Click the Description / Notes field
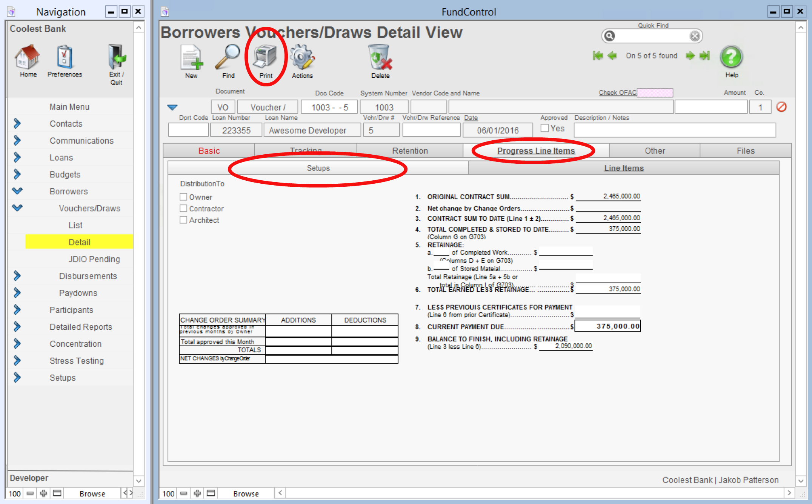Viewport: 812px width, 504px height. coord(675,130)
